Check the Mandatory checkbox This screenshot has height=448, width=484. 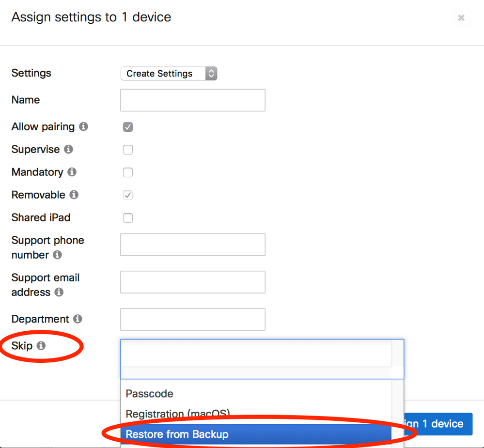[x=128, y=172]
